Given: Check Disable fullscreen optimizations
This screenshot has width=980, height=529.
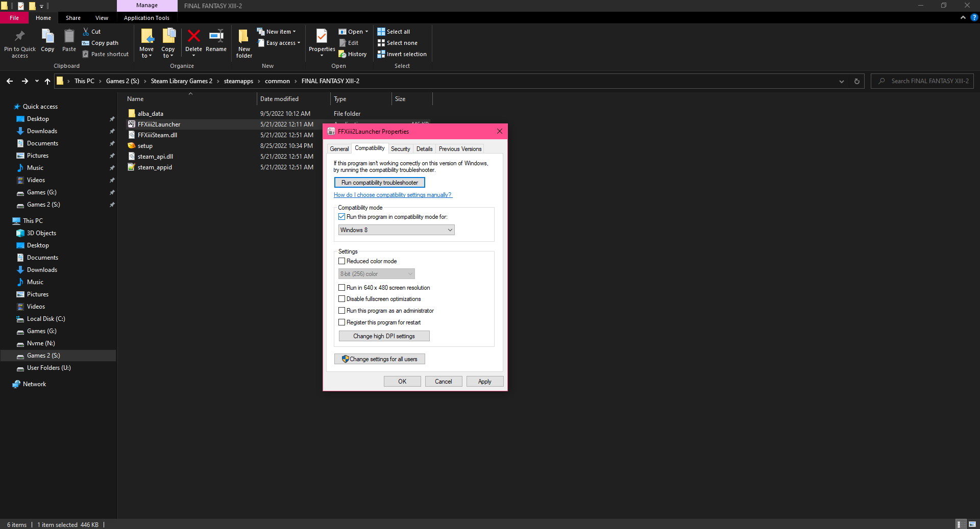Looking at the screenshot, I should 342,299.
